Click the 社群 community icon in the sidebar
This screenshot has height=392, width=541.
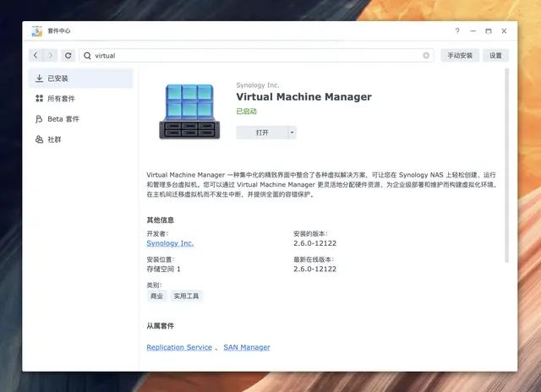click(40, 139)
